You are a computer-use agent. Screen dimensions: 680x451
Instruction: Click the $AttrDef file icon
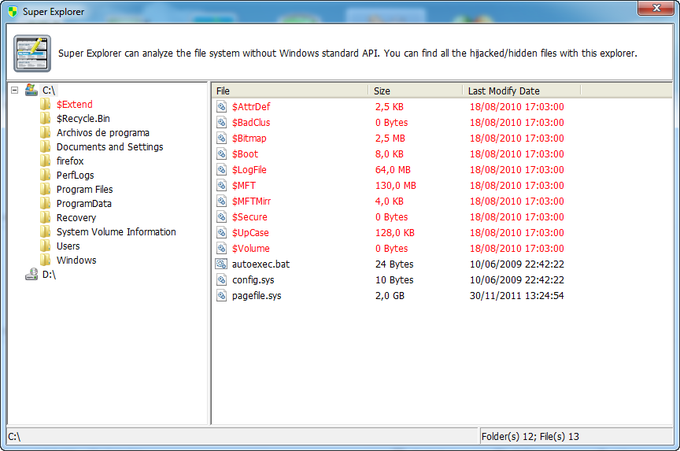click(222, 107)
